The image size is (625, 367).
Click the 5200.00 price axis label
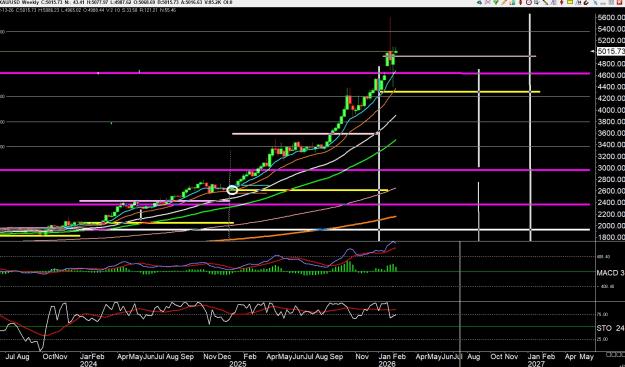coord(611,41)
